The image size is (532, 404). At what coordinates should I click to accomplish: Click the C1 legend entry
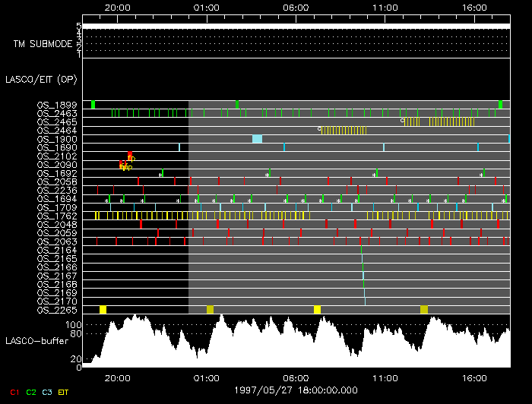[x=14, y=392]
